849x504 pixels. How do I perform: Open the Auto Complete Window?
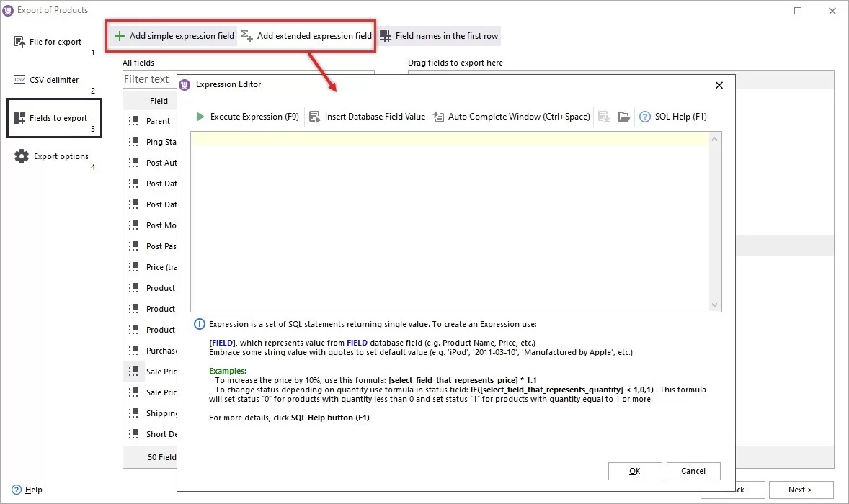511,116
